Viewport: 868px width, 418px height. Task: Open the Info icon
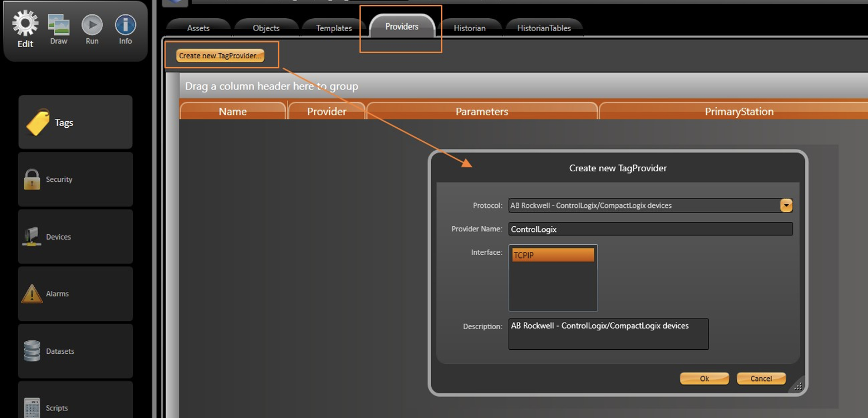pos(125,25)
